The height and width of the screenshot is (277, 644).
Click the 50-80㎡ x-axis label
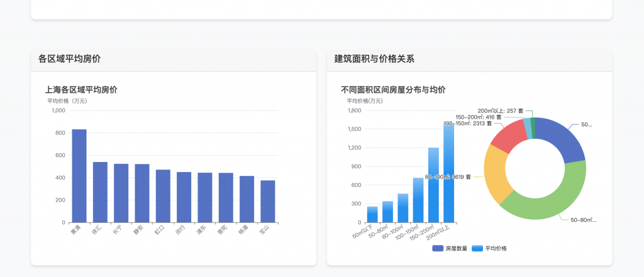(379, 232)
